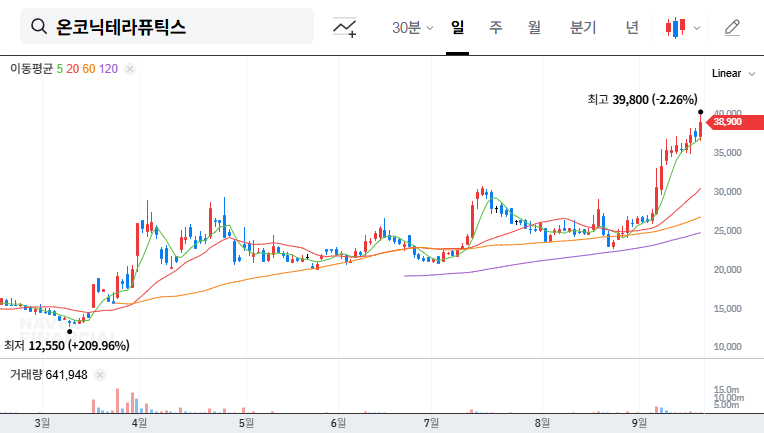The width and height of the screenshot is (764, 433).
Task: Remove the volume indicator panel
Action: (x=100, y=375)
